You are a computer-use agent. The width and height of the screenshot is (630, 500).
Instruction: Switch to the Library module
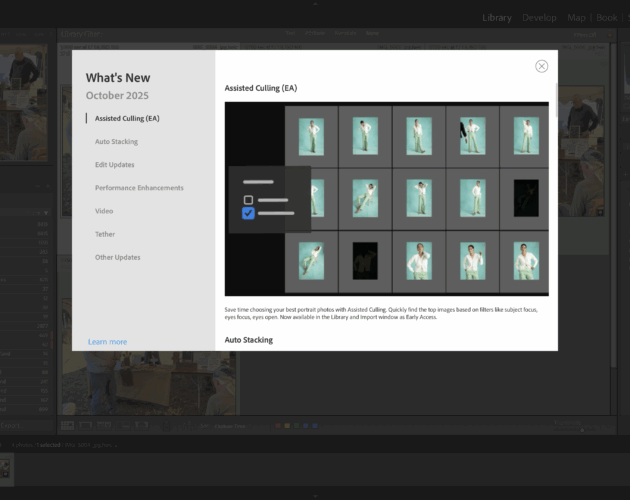[x=496, y=18]
